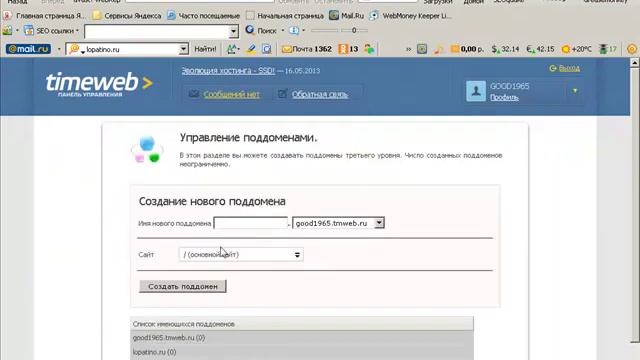Click the 0,00 р. wallet balance

467,49
